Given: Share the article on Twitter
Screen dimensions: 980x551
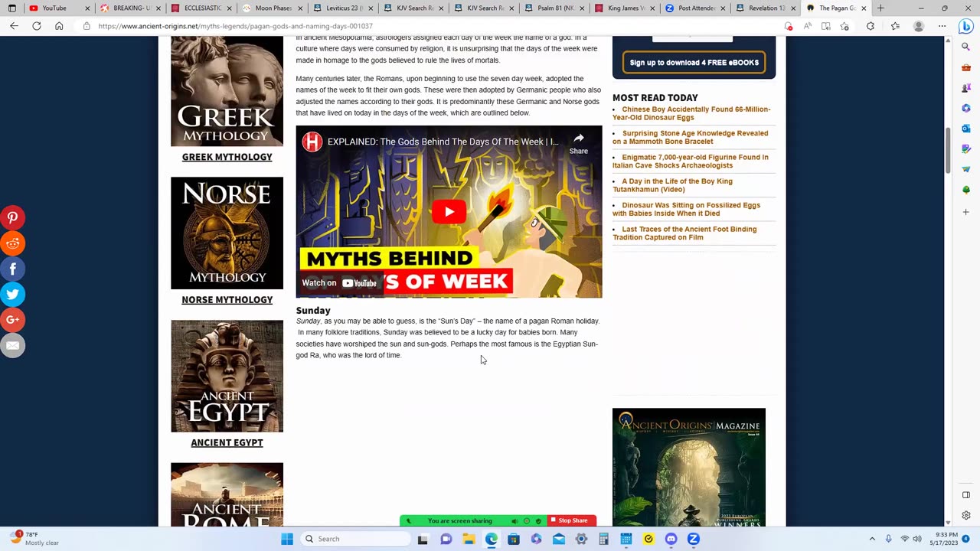Looking at the screenshot, I should click(x=13, y=294).
